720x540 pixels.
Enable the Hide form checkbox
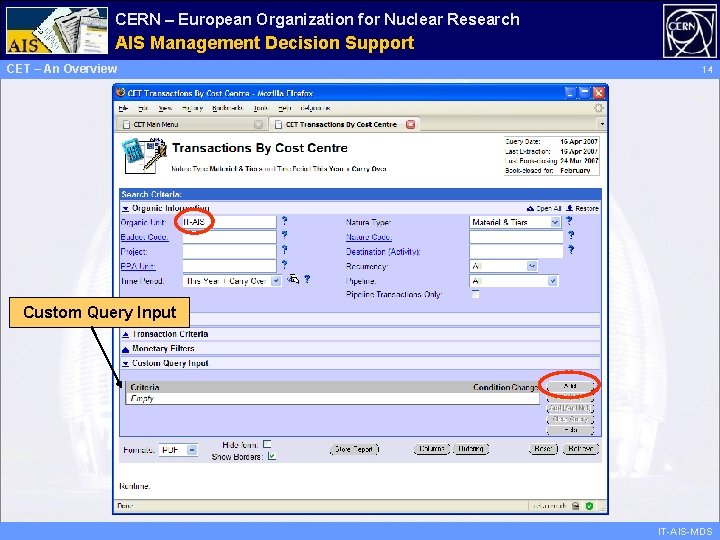[267, 444]
